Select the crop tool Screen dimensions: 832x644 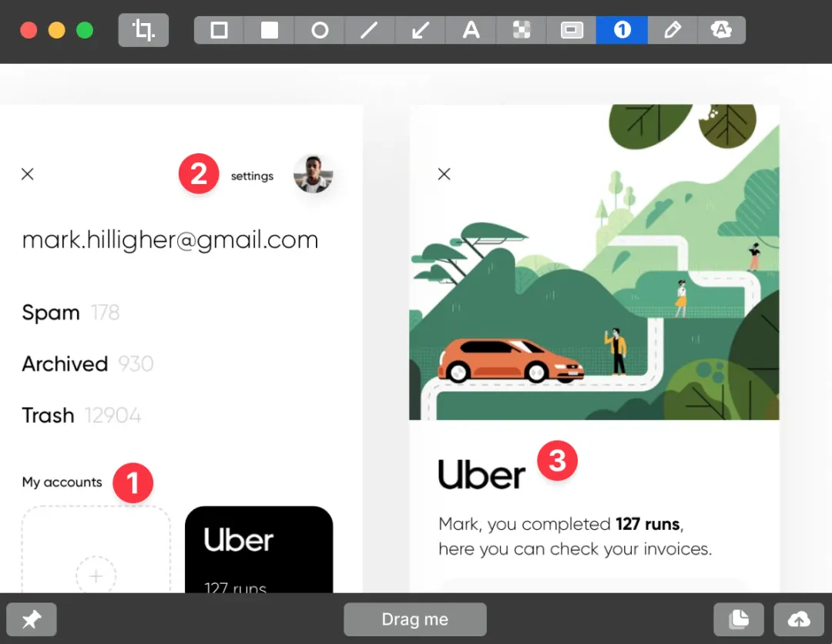click(x=143, y=30)
